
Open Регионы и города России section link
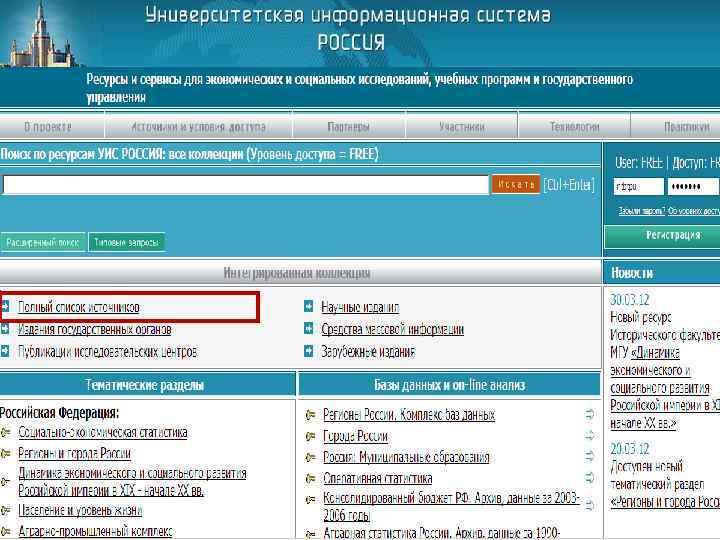(74, 454)
